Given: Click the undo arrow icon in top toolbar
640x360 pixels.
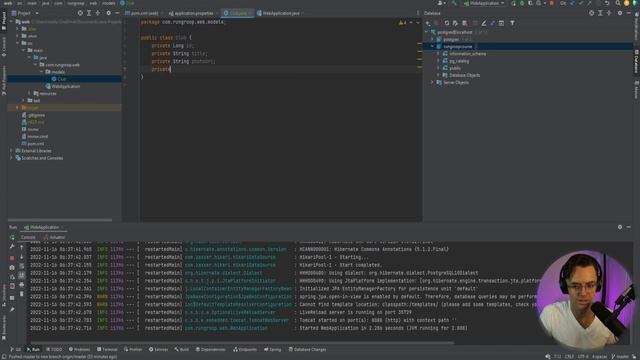Looking at the screenshot, I should click(x=607, y=3).
